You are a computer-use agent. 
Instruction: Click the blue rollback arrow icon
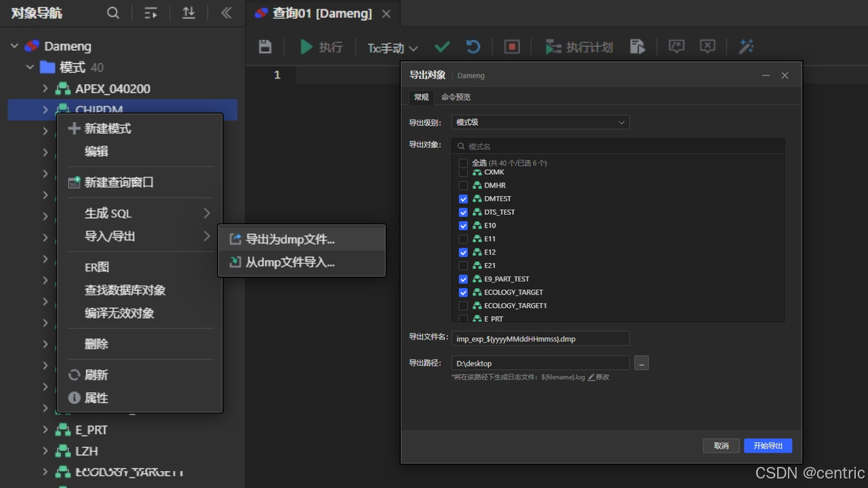[x=473, y=47]
